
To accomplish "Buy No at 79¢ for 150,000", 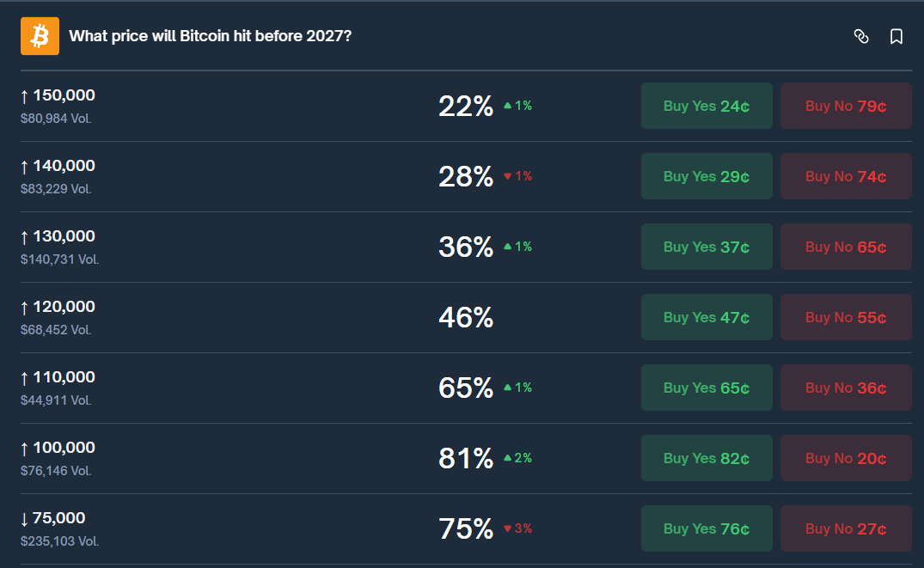I will (x=846, y=105).
